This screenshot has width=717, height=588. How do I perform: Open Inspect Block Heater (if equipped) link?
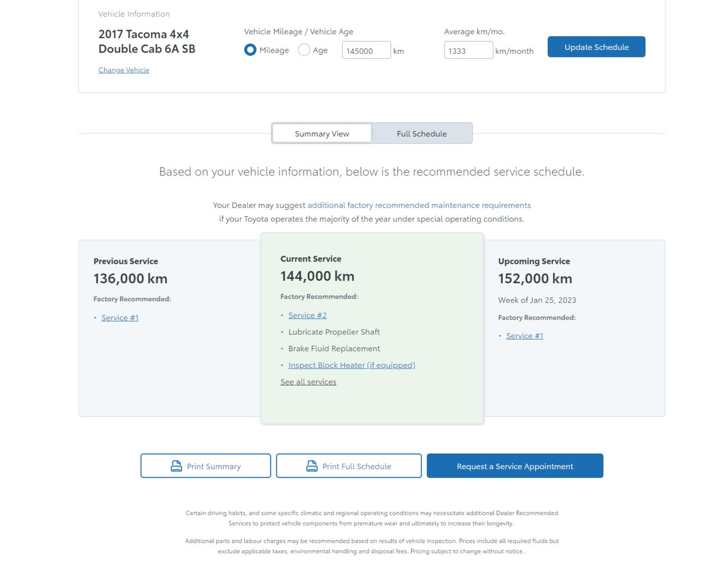[352, 365]
